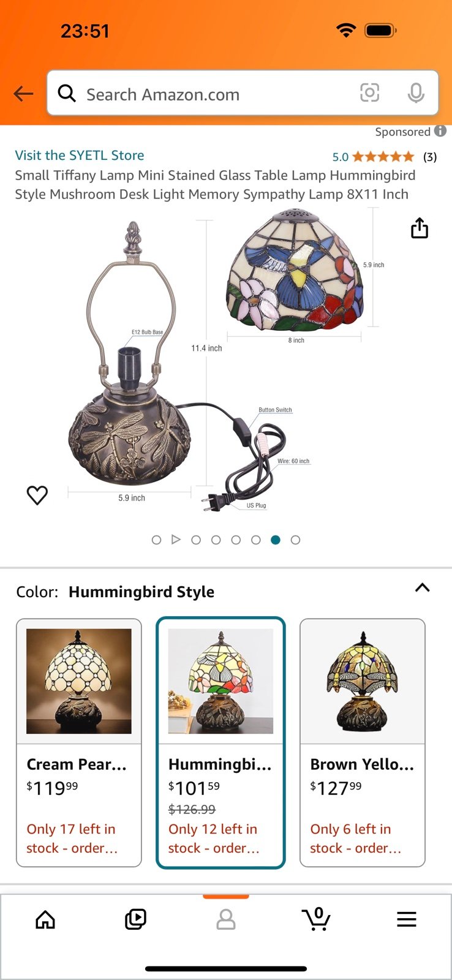Image resolution: width=452 pixels, height=980 pixels.
Task: Select Hummingbird Style color variant
Action: [221, 743]
